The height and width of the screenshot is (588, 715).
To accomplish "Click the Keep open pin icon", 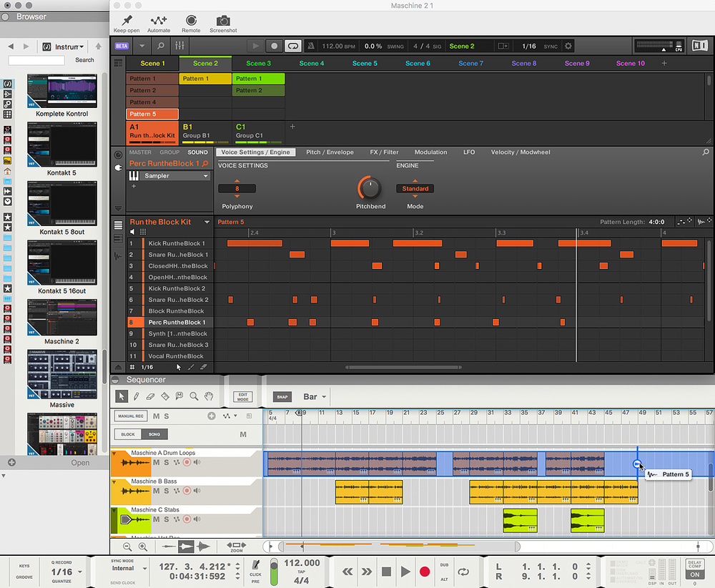I will tap(127, 21).
